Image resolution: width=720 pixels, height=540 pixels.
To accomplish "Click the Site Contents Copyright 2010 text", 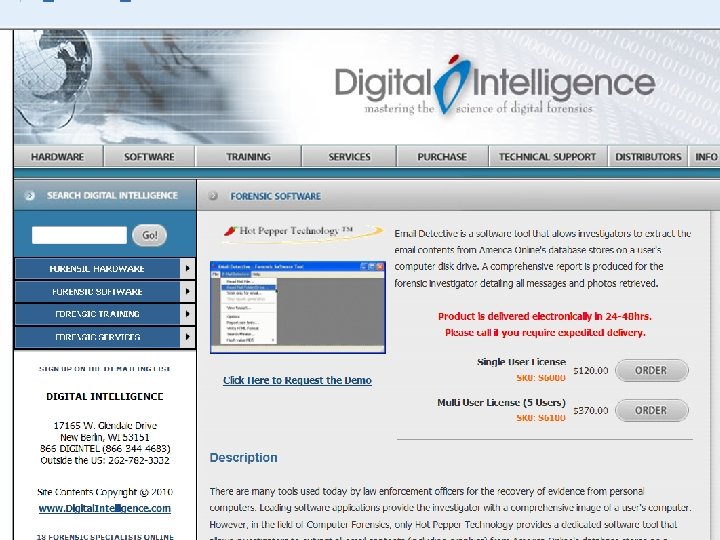I will point(105,492).
